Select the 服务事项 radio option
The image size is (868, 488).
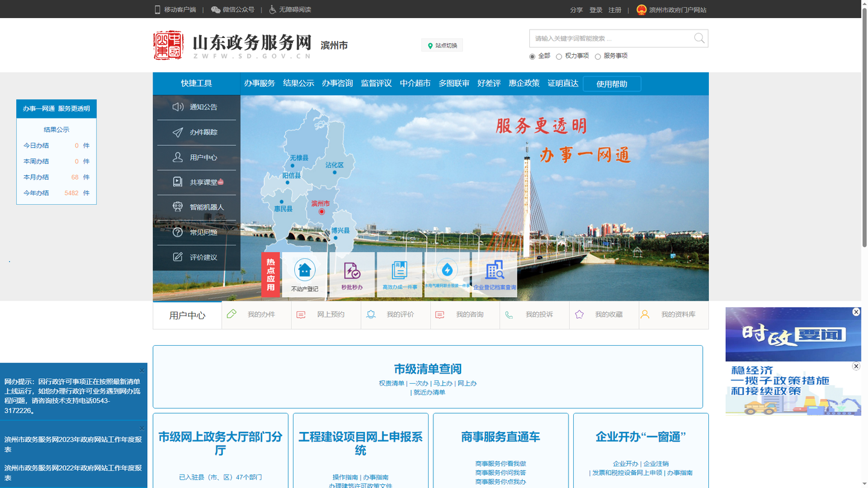point(598,57)
